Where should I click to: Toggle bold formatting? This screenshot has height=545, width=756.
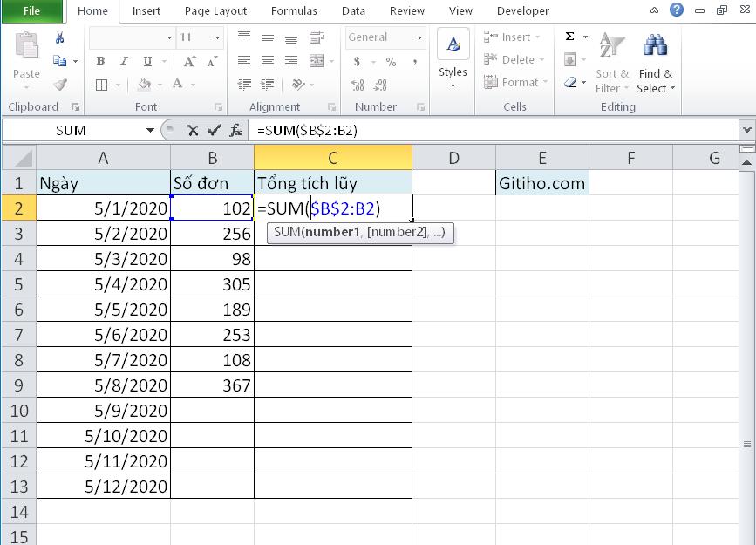pos(99,61)
